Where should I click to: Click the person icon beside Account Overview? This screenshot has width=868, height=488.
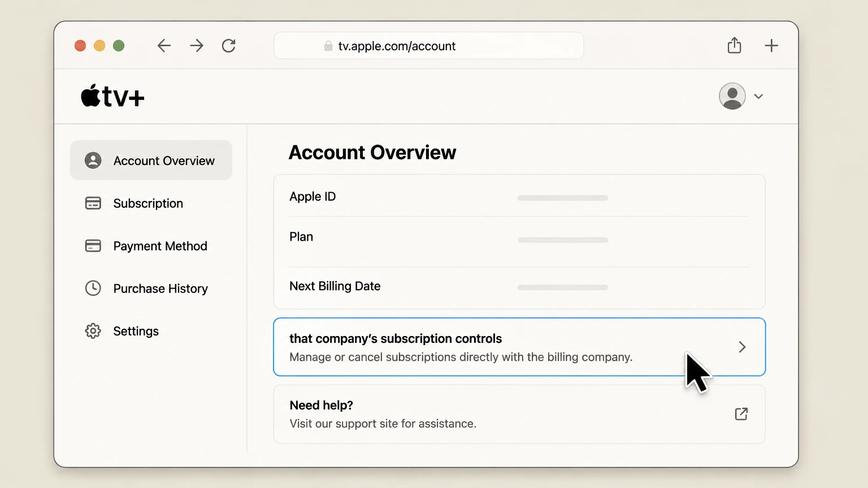pos(93,160)
